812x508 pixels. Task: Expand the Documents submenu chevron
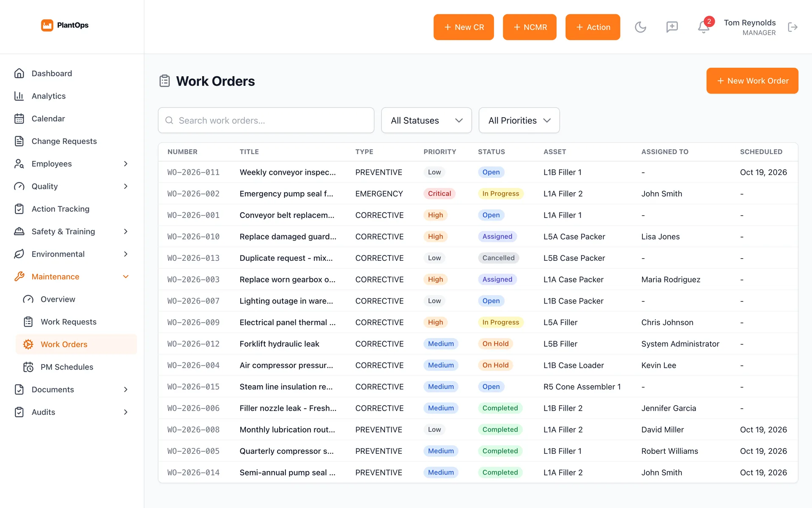tap(126, 389)
